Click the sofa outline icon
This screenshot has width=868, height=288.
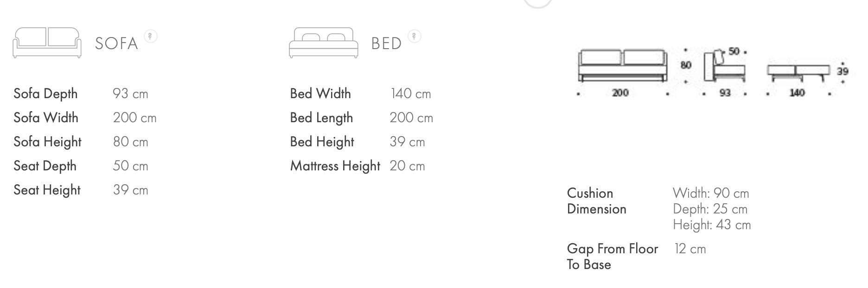point(47,43)
